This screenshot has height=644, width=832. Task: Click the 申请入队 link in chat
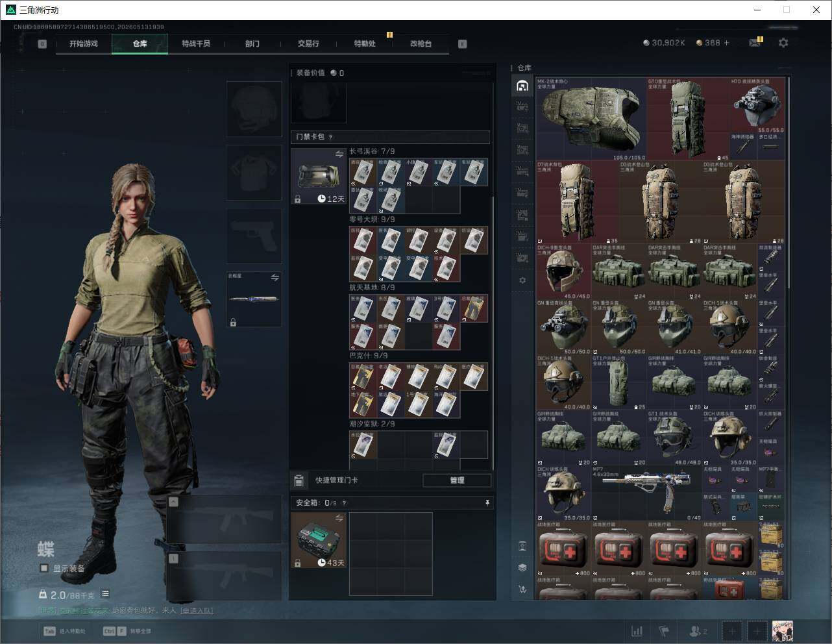pos(197,610)
